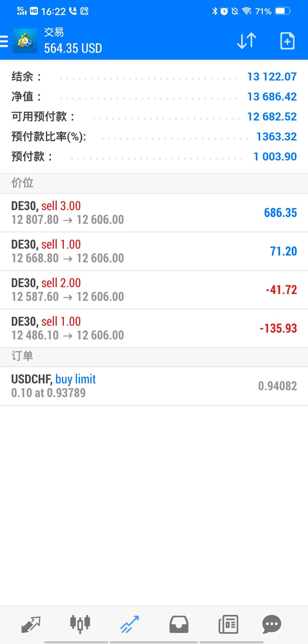
Task: Select the USDCHF buy limit order
Action: pyautogui.click(x=154, y=386)
